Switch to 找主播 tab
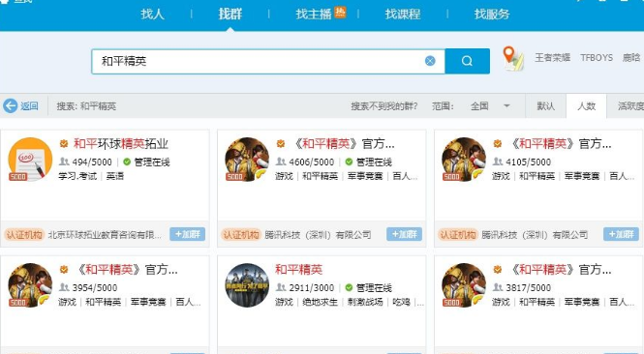Viewport: 644px width, 354px height. click(x=314, y=15)
